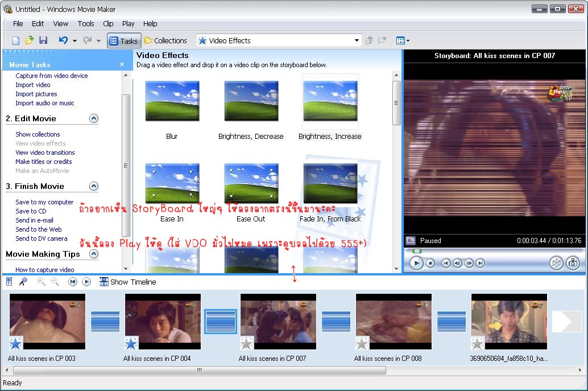588x391 pixels.
Task: Collapse the Edit Movie section
Action: [94, 118]
